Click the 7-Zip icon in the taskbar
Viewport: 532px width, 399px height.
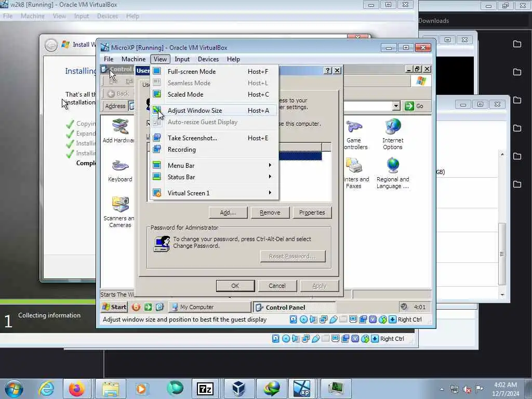coord(206,389)
